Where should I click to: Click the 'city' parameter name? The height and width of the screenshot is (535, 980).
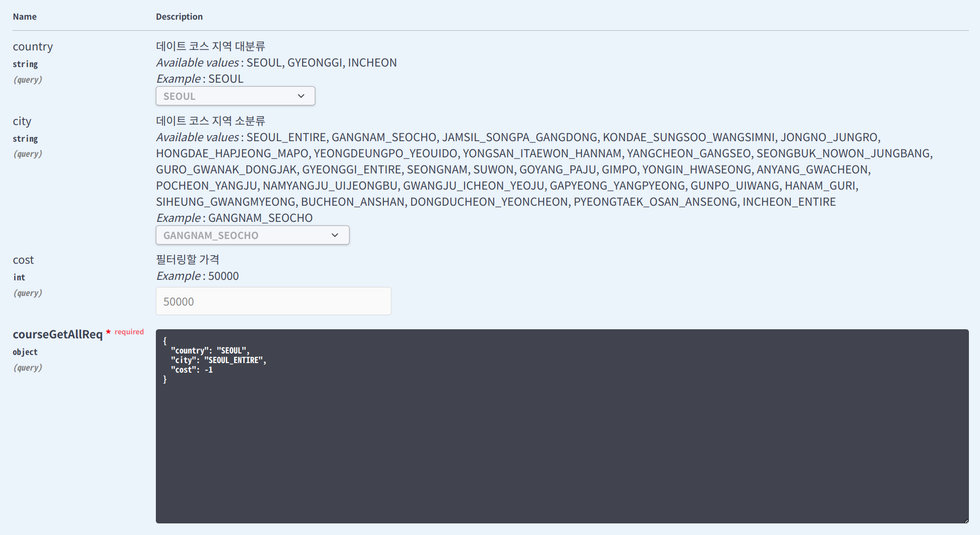coord(22,122)
